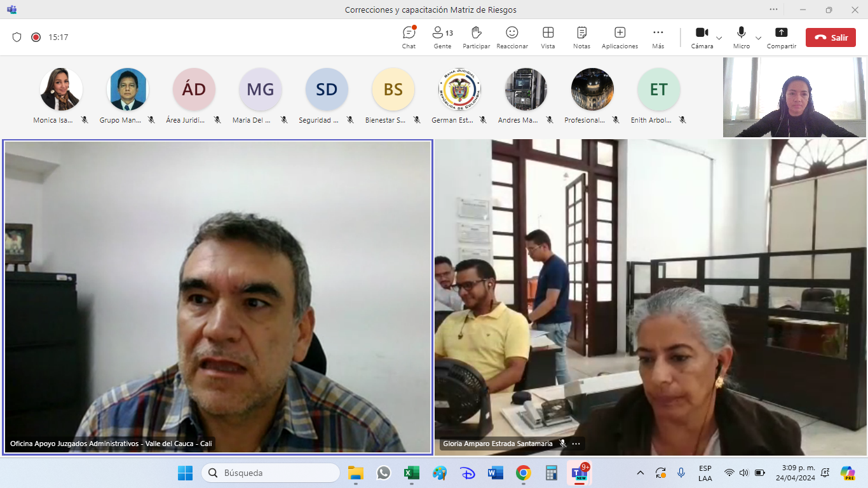Open title bar three-dot settings menu
Viewport: 868px width, 488px height.
[773, 10]
